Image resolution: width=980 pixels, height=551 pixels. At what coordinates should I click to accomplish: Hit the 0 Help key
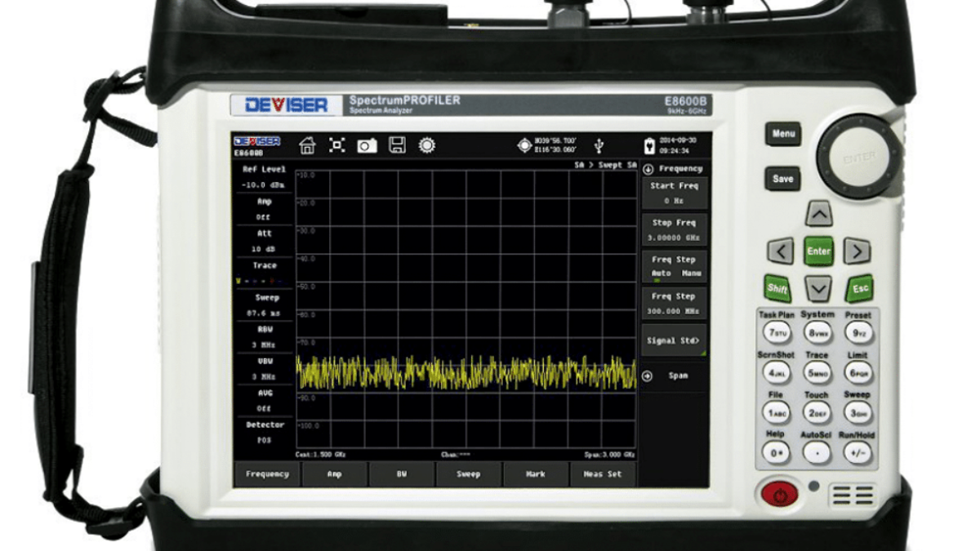[777, 453]
